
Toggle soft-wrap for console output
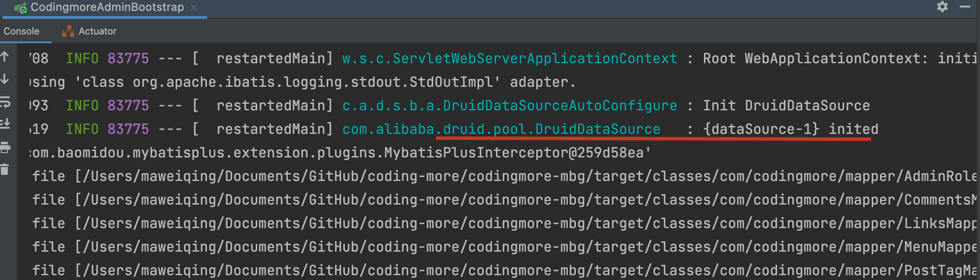pos(5,102)
